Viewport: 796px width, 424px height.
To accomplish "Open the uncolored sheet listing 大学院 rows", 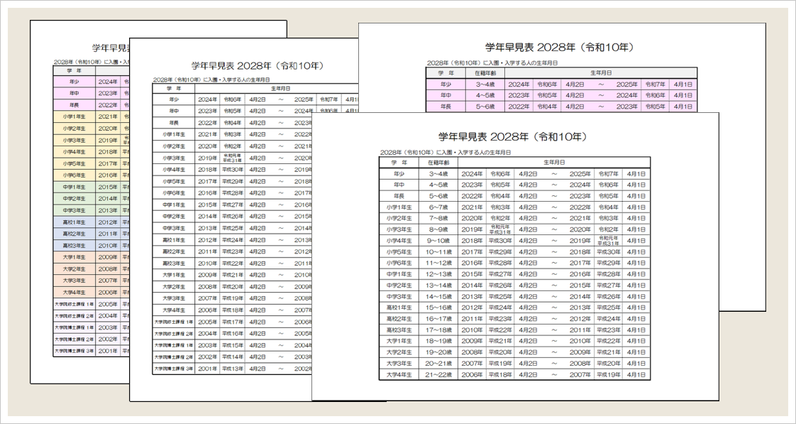I will 220,219.
